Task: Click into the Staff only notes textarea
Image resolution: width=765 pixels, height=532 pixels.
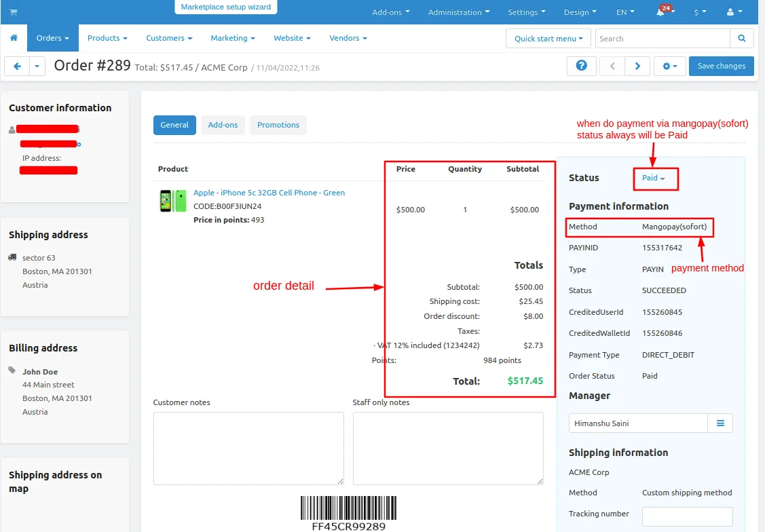Action: coord(448,448)
